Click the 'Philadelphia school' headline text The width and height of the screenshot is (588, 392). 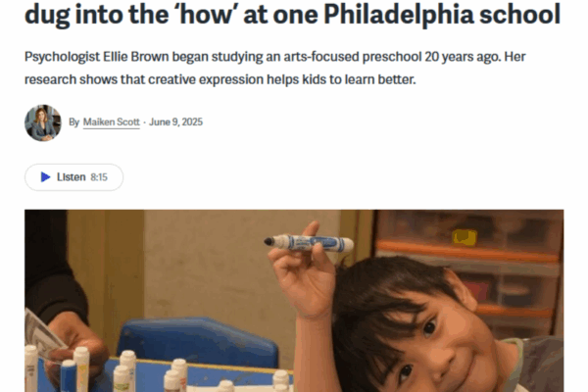click(x=442, y=15)
